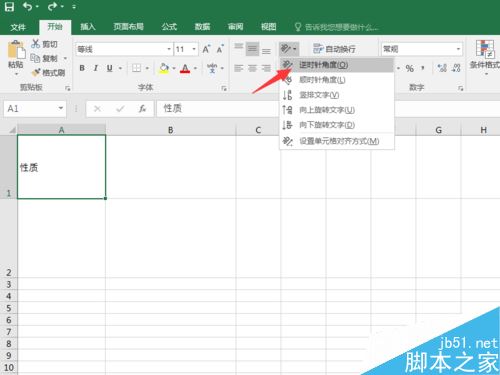500x375 pixels.
Task: Decrease font size with smaller A
Action: 220,49
